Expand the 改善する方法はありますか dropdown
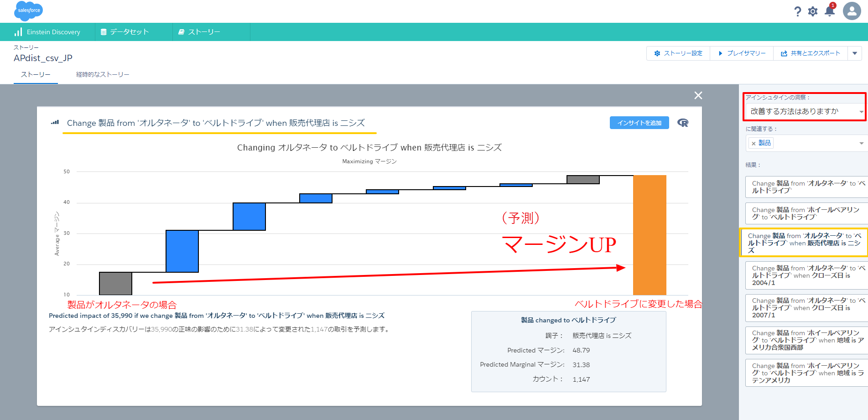Viewport: 868px width, 420px height. click(861, 112)
